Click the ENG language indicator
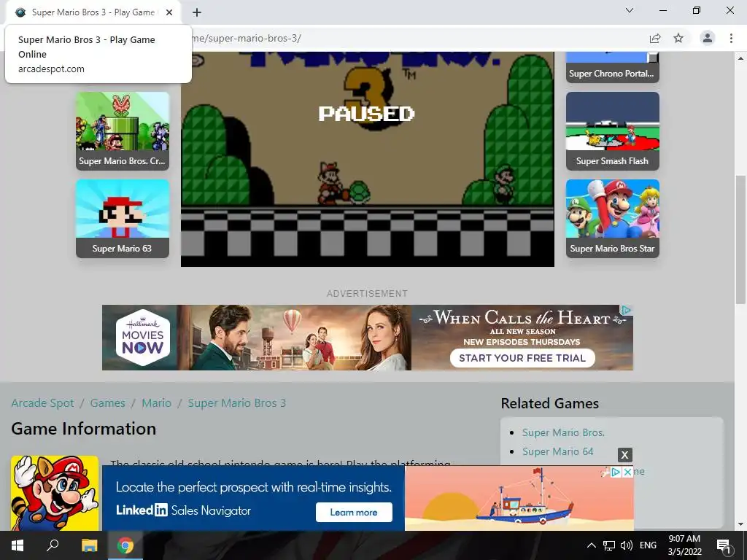747x560 pixels. [x=648, y=545]
